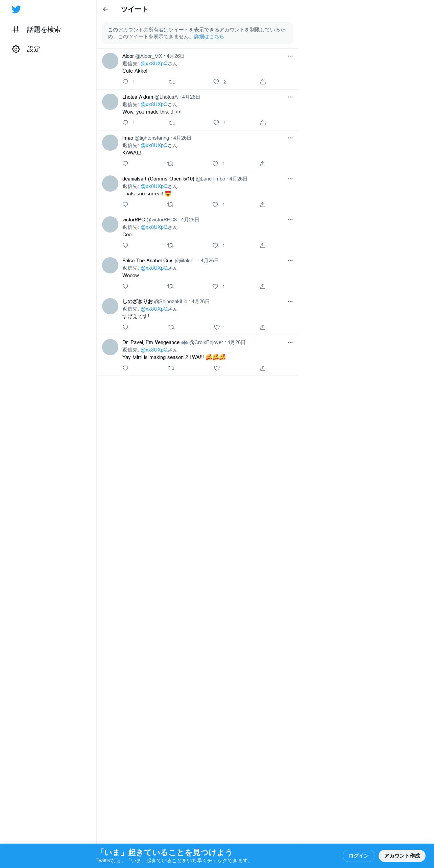Viewport: 434px width, 868px height.
Task: Like しのざきりお's reply
Action: tap(217, 327)
